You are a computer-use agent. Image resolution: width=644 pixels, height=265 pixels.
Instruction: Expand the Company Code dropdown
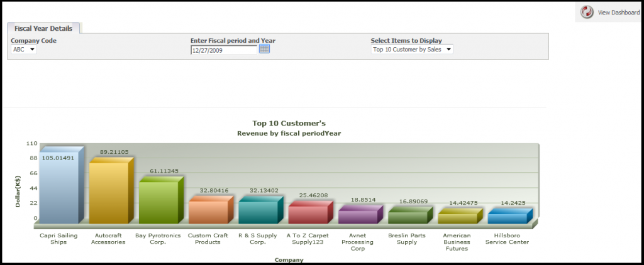tap(24, 49)
